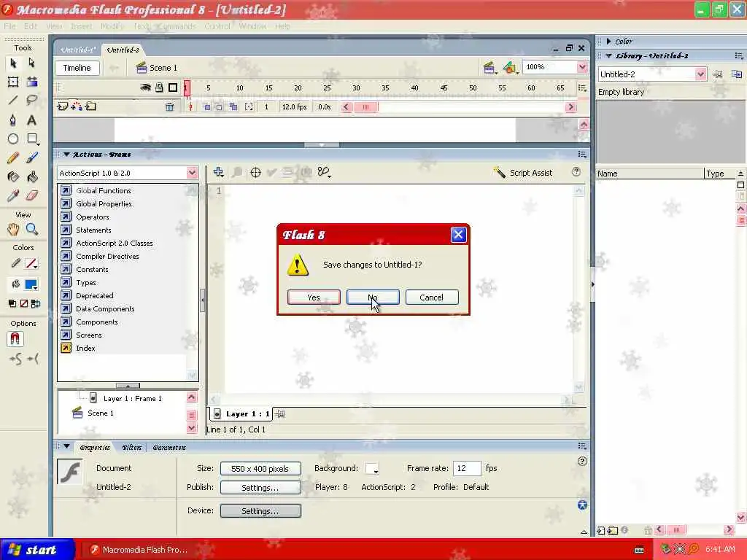Collapse the Actions - Frame panel

coord(66,155)
